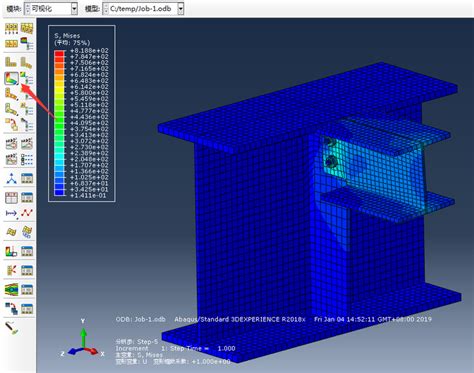Open Contour Options dialog
Image resolution: width=474 pixels, height=373 pixels.
27,79
